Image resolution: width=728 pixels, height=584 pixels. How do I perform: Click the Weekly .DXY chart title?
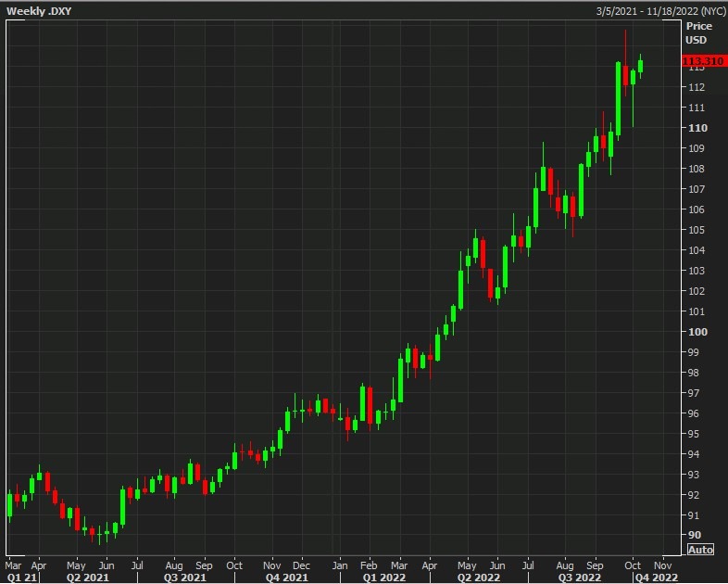[x=39, y=11]
